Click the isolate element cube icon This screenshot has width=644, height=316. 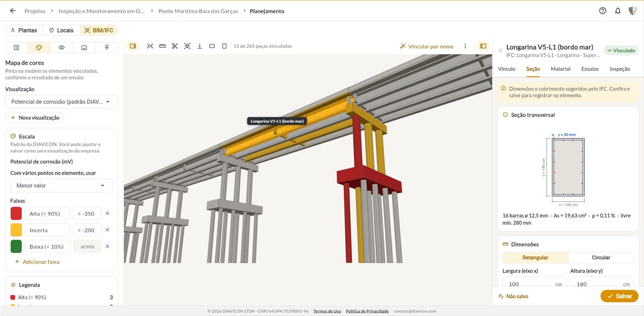pos(187,46)
